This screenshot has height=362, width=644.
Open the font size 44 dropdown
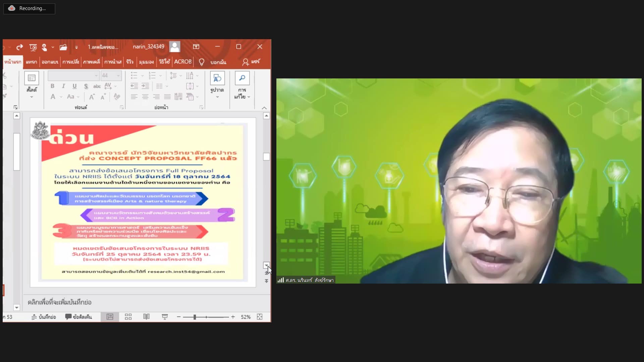pyautogui.click(x=118, y=75)
